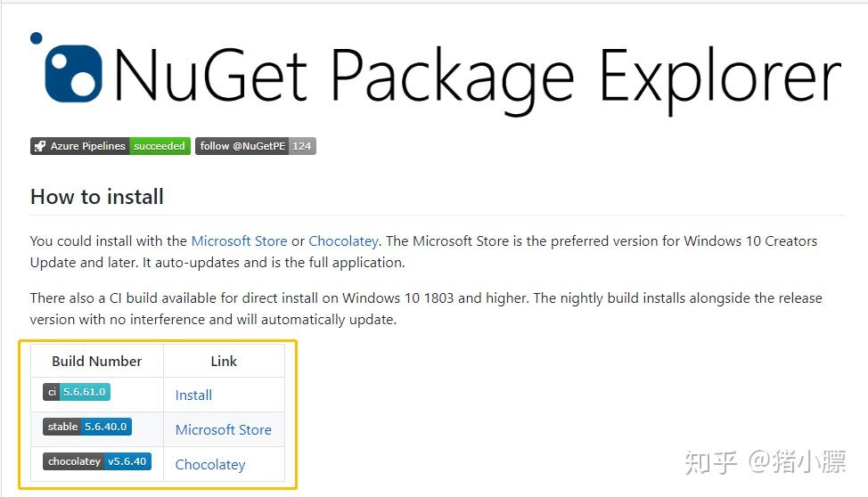Visit the Chocolatey link in the table

pos(209,465)
